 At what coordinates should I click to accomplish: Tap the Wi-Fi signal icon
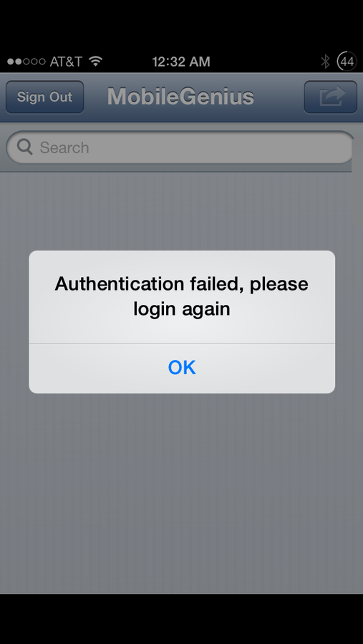click(95, 62)
